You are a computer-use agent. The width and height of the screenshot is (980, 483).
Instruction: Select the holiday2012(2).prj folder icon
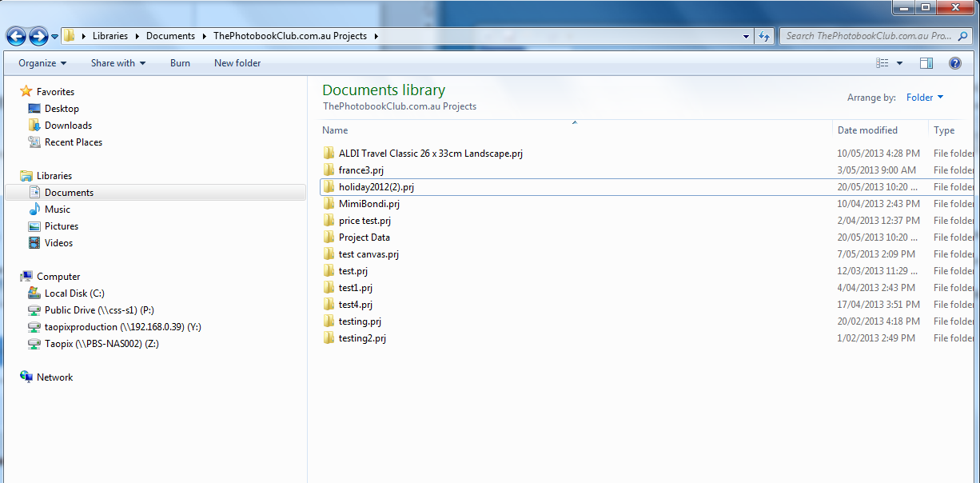click(x=329, y=187)
